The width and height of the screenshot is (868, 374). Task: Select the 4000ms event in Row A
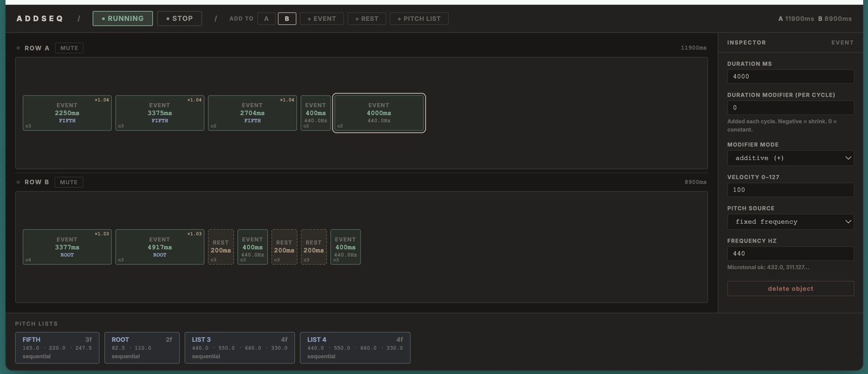click(x=379, y=113)
